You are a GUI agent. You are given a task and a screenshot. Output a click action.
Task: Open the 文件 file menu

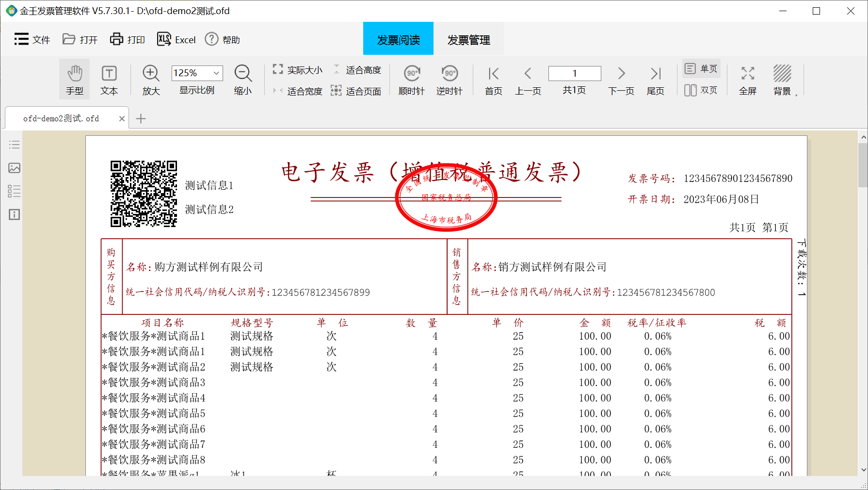pyautogui.click(x=32, y=40)
